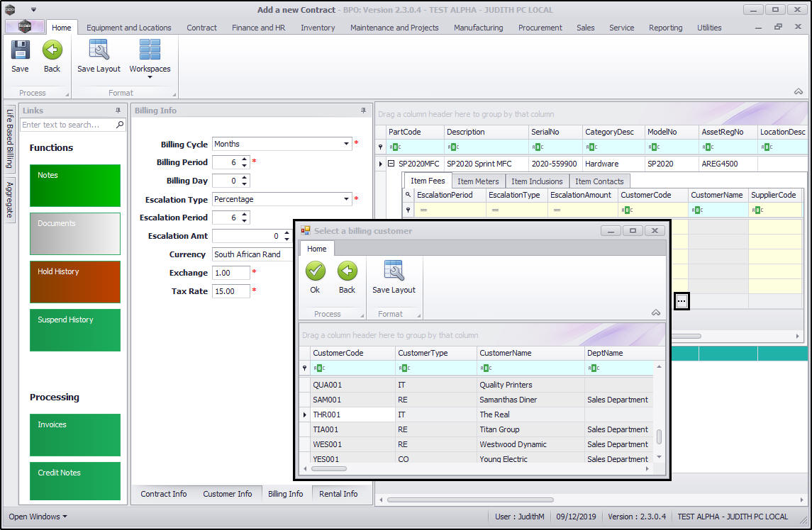Screen dimensions: 812x530
Task: Click Save Layout icon in customer dialog
Action: (394, 272)
